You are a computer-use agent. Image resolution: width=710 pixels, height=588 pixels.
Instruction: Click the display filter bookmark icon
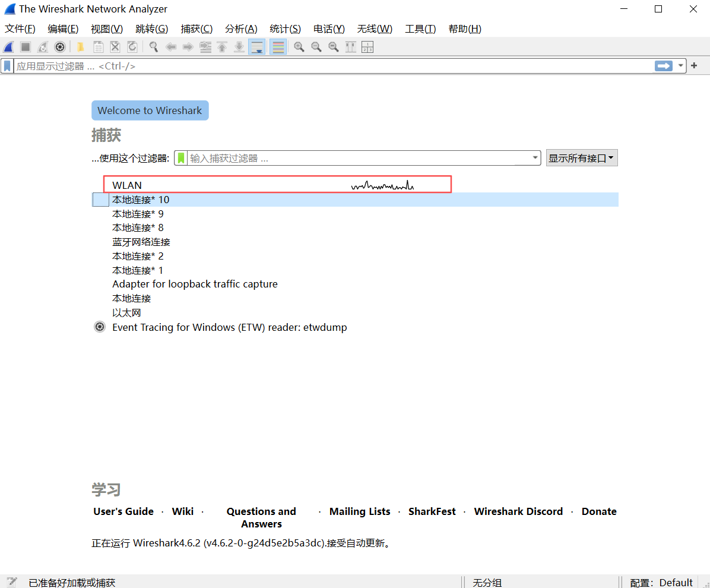(7, 66)
